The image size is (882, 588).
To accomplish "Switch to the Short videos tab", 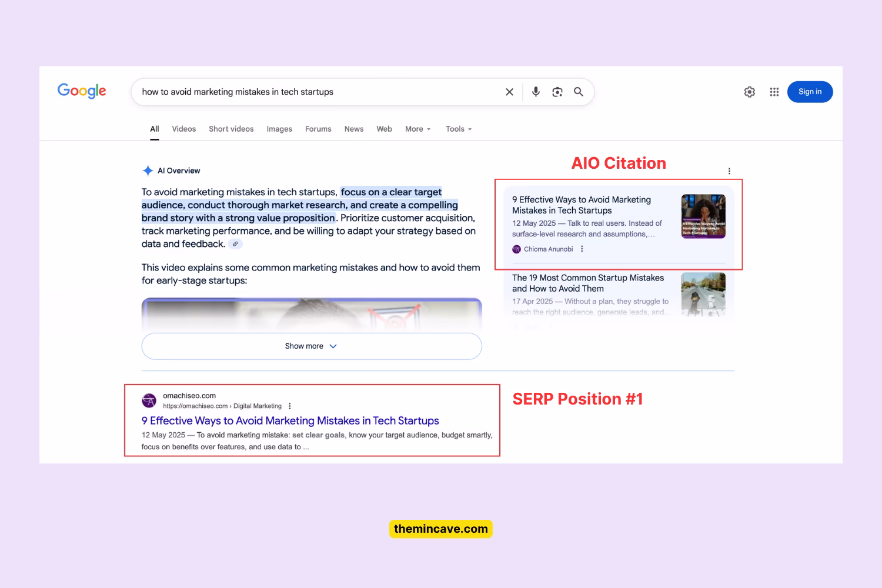I will pos(231,129).
